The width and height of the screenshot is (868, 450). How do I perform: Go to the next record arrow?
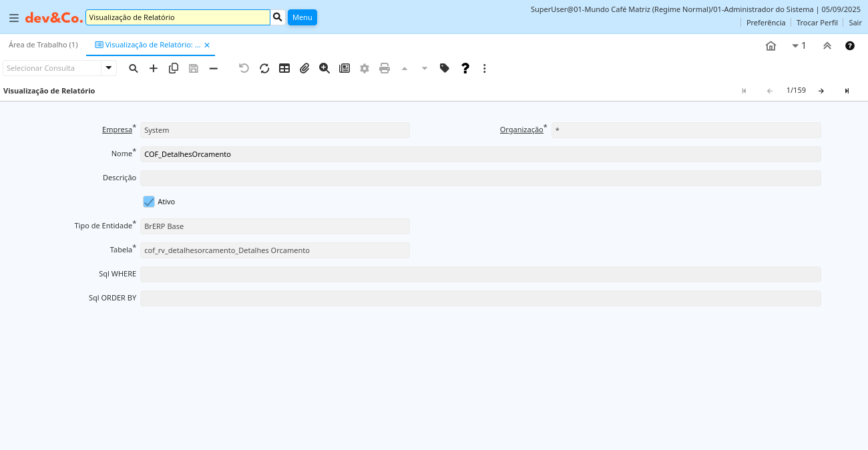(821, 91)
